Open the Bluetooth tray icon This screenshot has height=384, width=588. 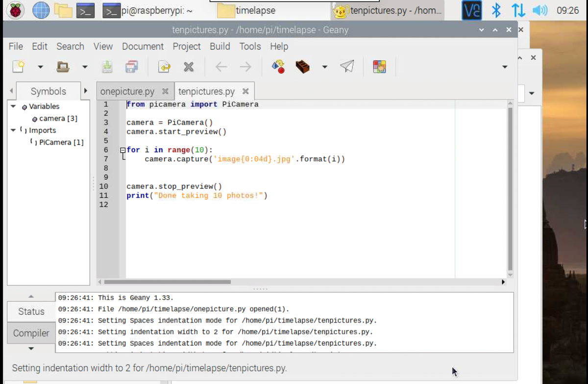[x=496, y=10]
